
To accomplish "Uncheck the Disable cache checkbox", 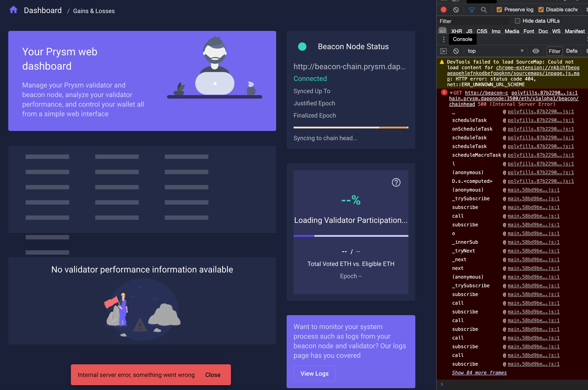I will [x=541, y=10].
